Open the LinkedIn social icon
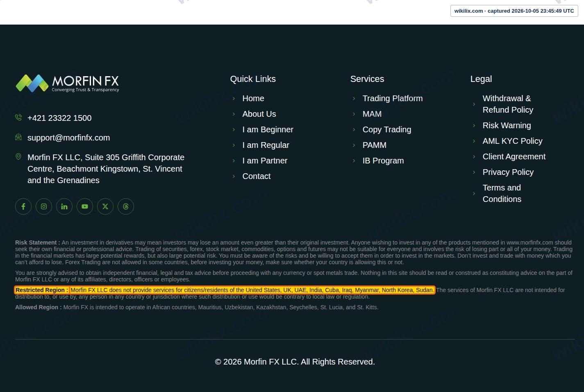This screenshot has height=392, width=584. [64, 206]
